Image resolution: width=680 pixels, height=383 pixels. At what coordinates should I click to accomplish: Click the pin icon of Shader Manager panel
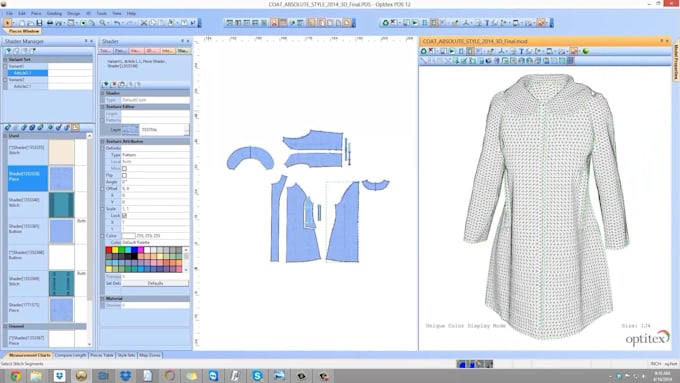tap(86, 41)
